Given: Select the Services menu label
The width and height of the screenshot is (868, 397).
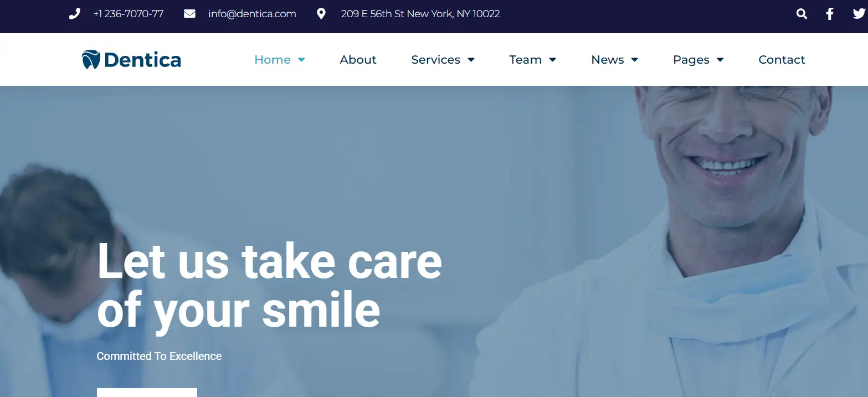Looking at the screenshot, I should (435, 60).
